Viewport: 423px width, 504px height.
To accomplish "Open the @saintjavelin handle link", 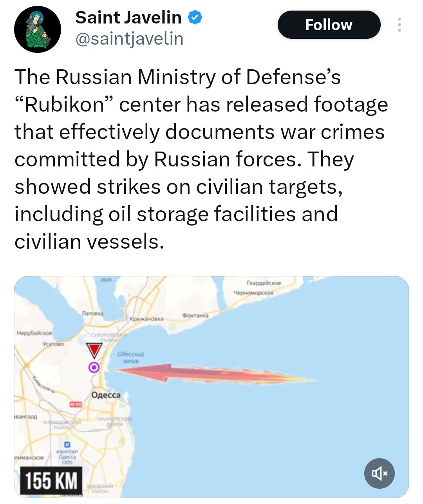I will pyautogui.click(x=129, y=39).
